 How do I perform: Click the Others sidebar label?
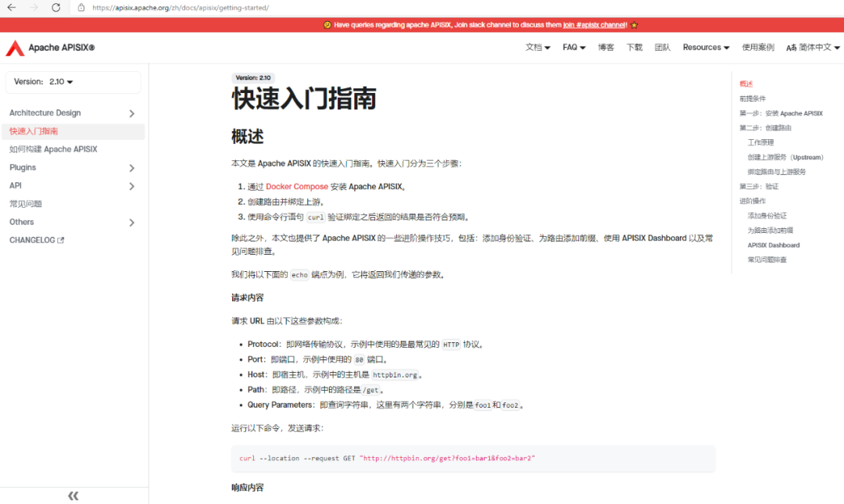(22, 222)
